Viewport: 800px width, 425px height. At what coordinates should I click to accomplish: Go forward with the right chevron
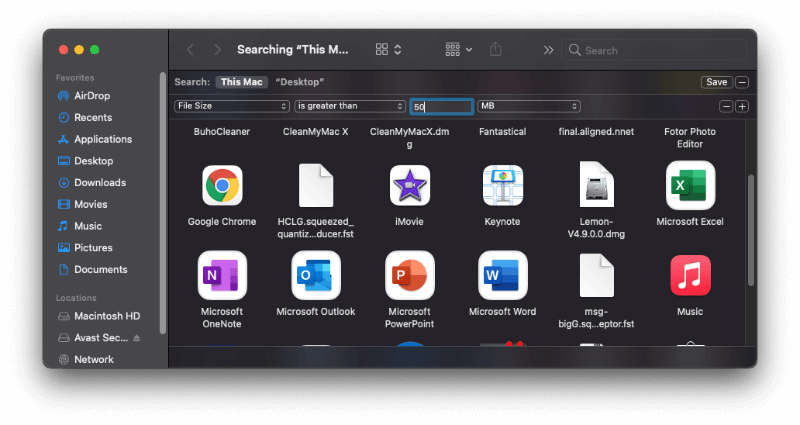pyautogui.click(x=217, y=49)
